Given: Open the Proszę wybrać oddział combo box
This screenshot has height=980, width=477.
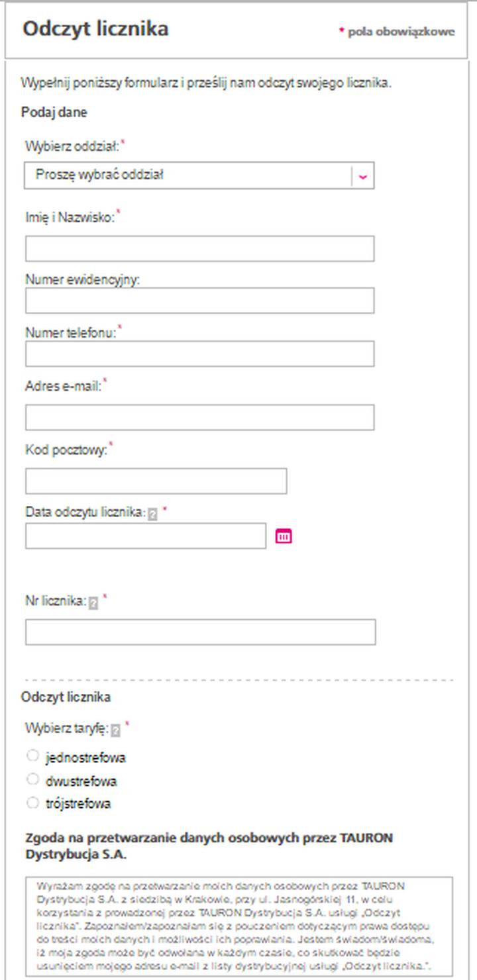Looking at the screenshot, I should click(x=189, y=176).
